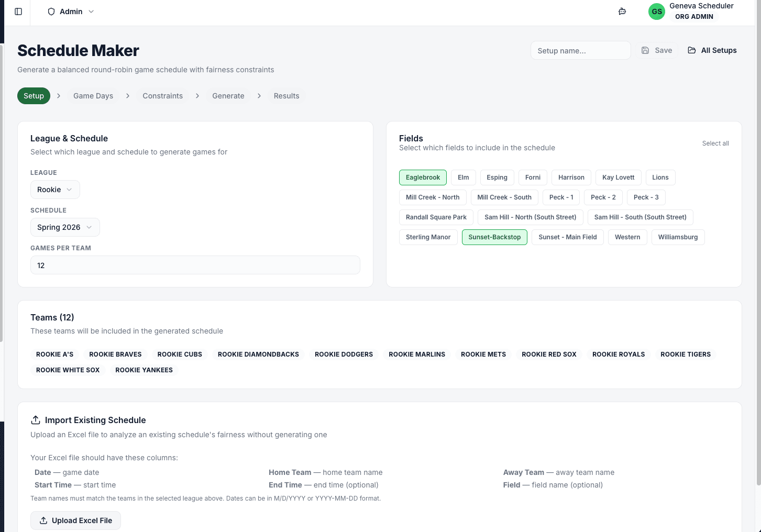The image size is (761, 532).
Task: Select the Peck - 1 field
Action: 561,197
